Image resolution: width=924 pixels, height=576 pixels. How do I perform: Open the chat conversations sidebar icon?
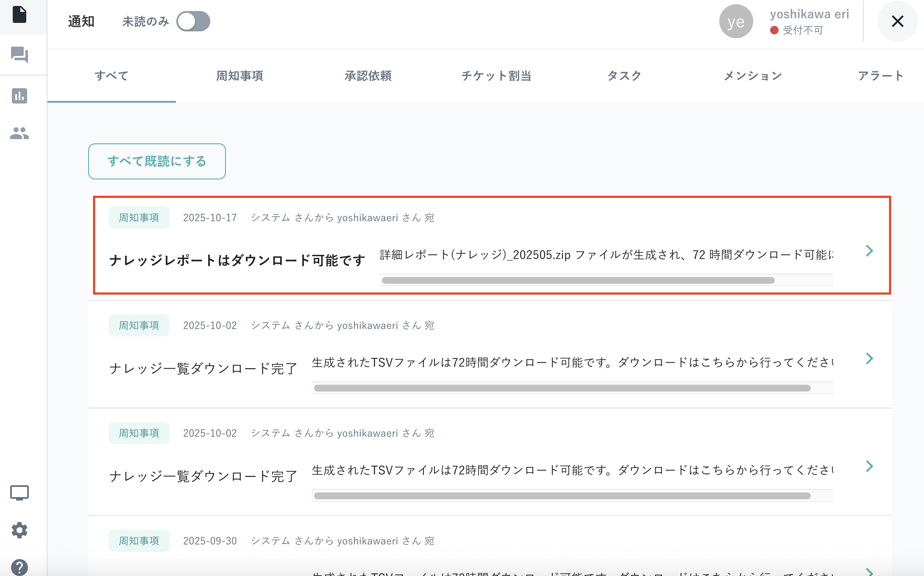[19, 55]
